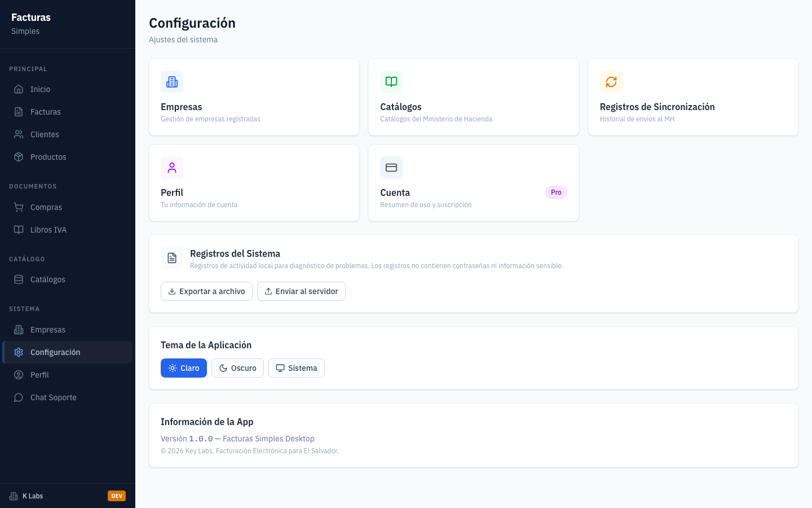Click 'Tu información de cuenta' text
The image size is (812, 508).
(x=199, y=205)
